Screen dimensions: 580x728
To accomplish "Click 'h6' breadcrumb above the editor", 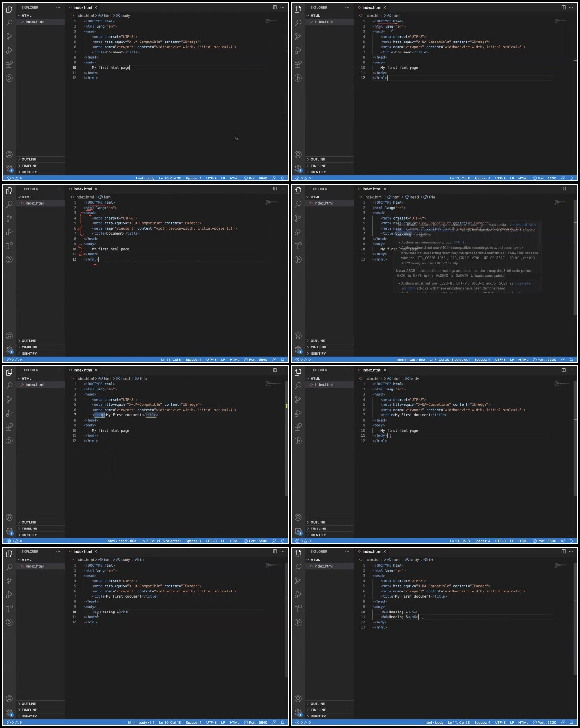I will (429, 559).
